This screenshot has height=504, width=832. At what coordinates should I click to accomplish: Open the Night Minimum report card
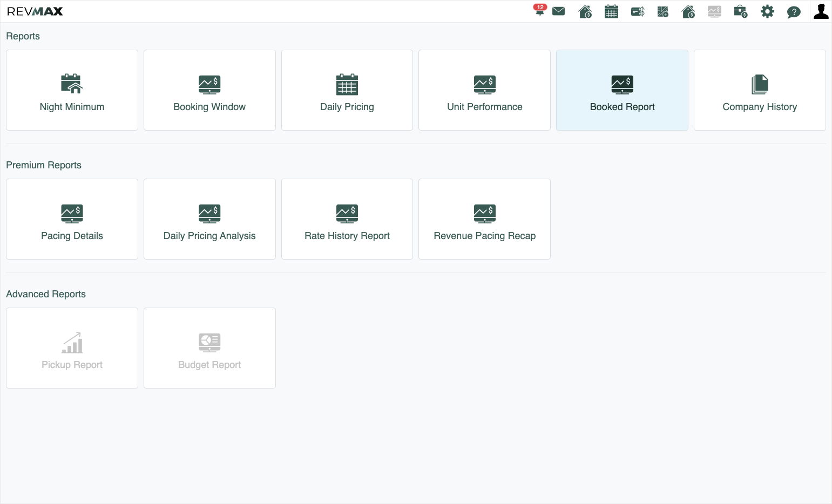pyautogui.click(x=72, y=90)
